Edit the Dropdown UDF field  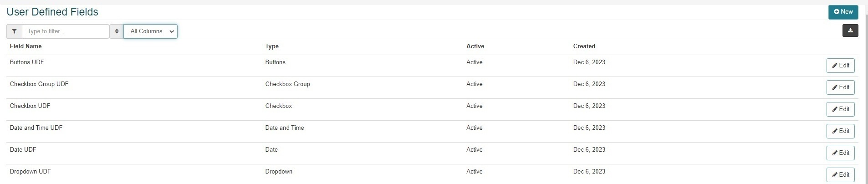pyautogui.click(x=840, y=175)
